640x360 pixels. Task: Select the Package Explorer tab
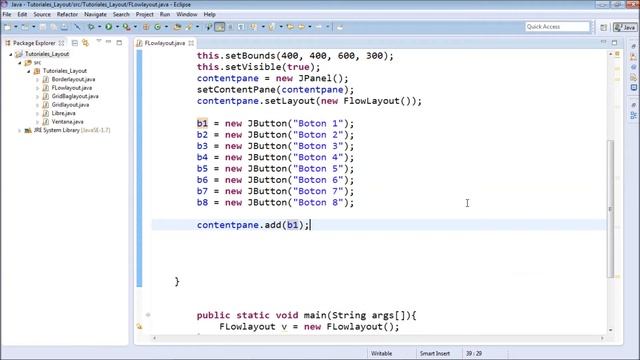[x=34, y=43]
